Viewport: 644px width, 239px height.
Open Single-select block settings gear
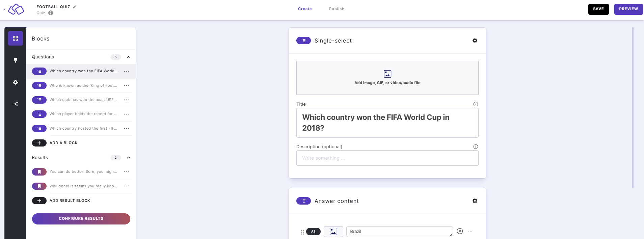click(475, 41)
